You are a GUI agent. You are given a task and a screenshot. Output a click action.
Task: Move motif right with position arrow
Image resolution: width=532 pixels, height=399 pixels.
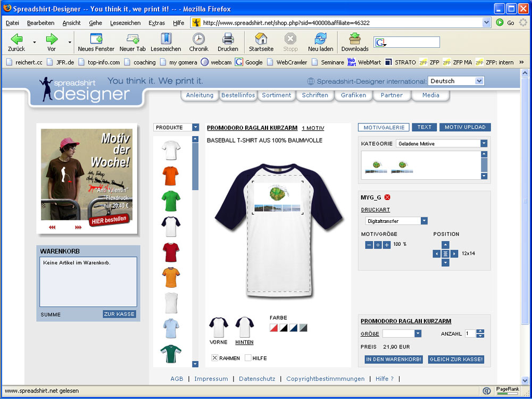pos(454,253)
